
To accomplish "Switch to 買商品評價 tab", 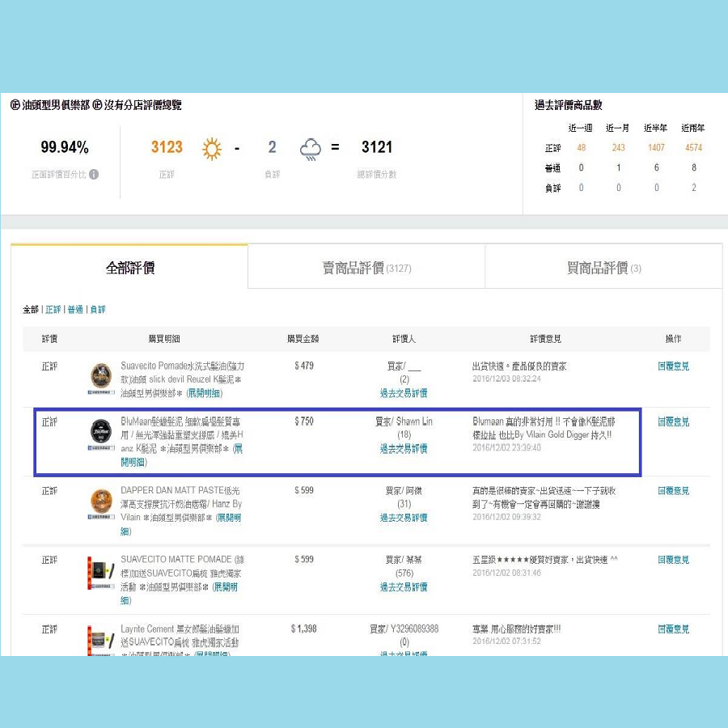I will [x=603, y=268].
